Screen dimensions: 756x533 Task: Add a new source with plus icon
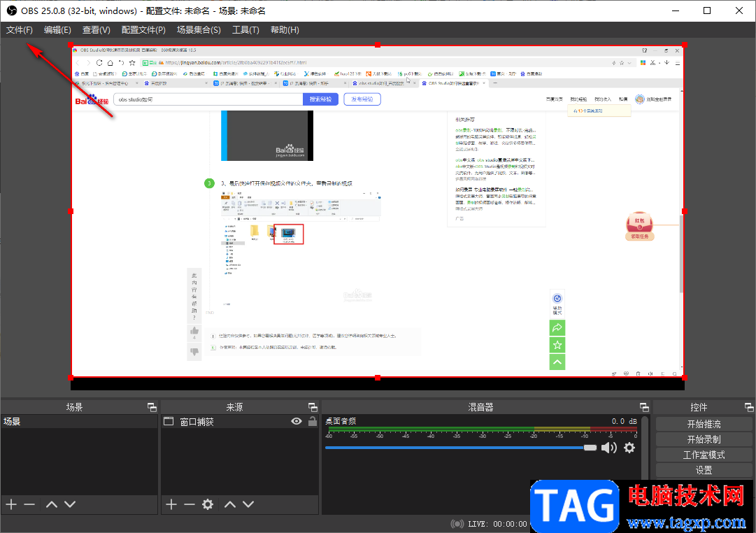click(x=171, y=504)
